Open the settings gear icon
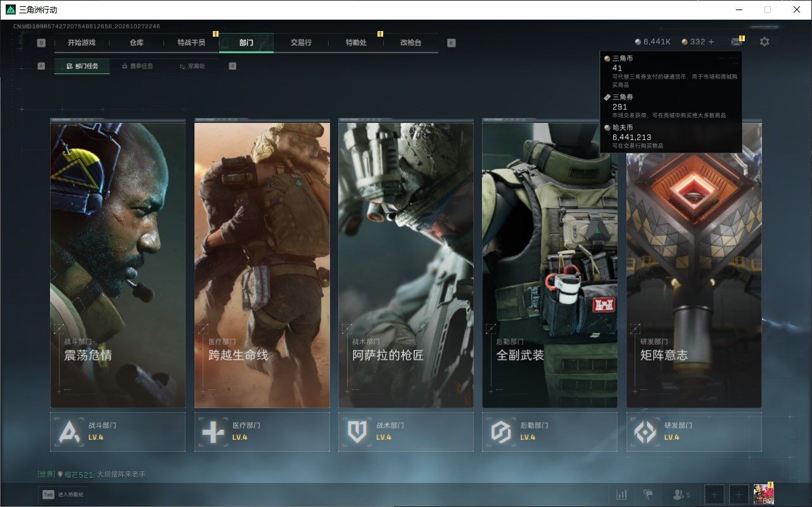This screenshot has height=507, width=812. [764, 42]
